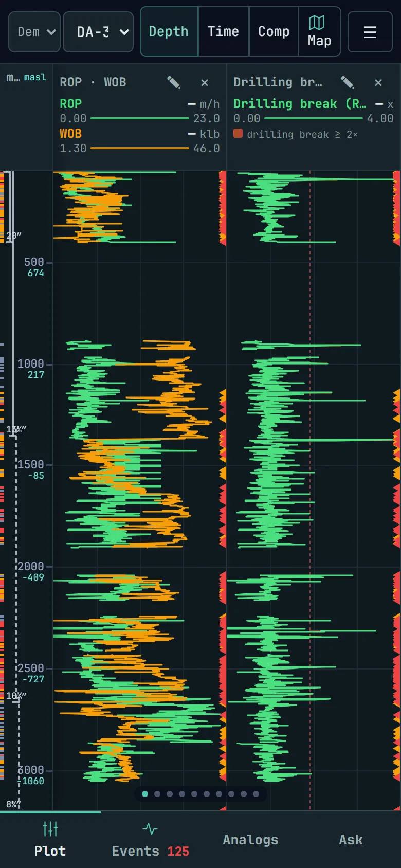This screenshot has width=401, height=868.
Task: Click the ROP max value 23.0
Action: [206, 119]
